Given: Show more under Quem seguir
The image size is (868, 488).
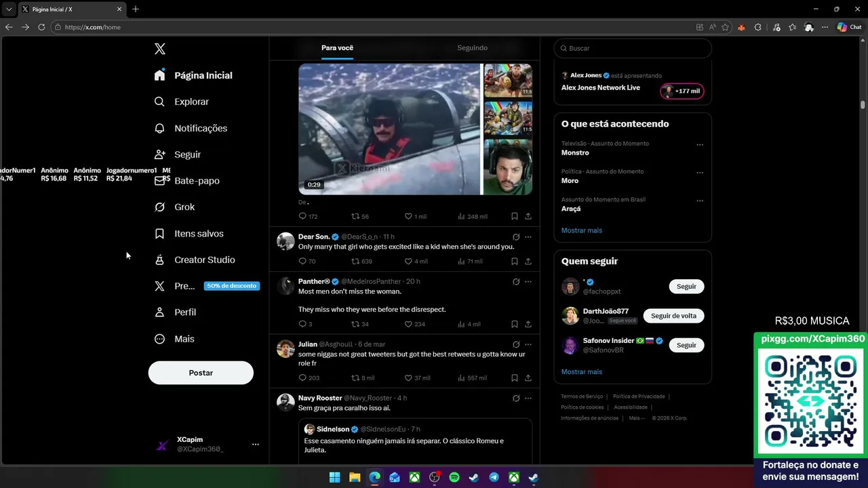Looking at the screenshot, I should coord(582,371).
